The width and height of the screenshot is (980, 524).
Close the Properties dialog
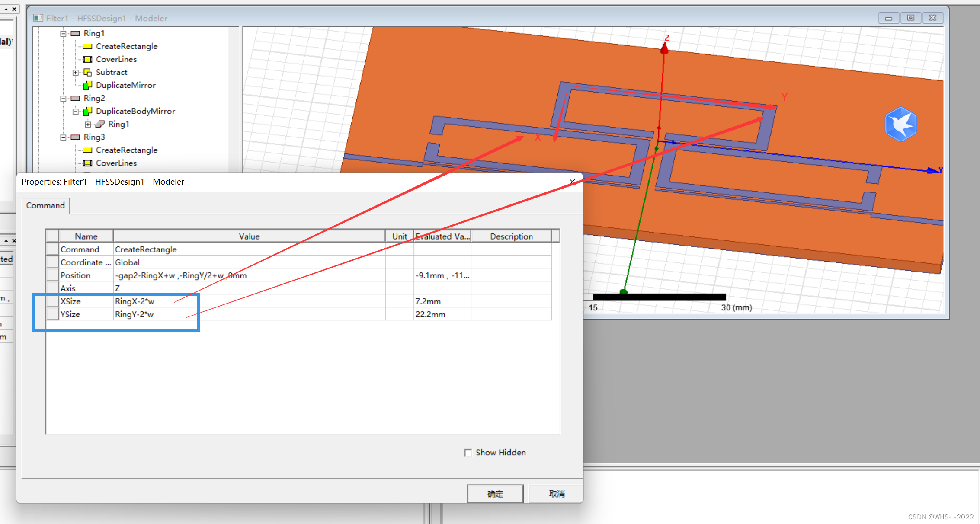(572, 182)
